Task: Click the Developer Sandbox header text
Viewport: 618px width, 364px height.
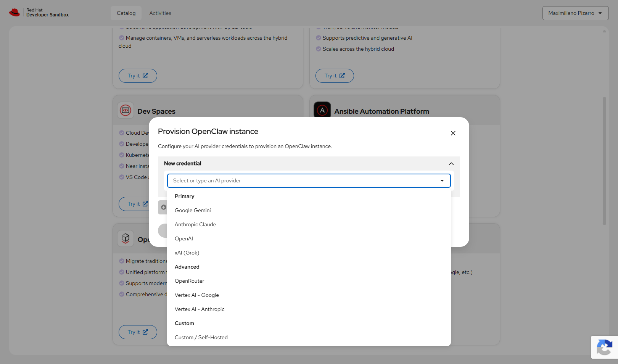Action: [48, 15]
